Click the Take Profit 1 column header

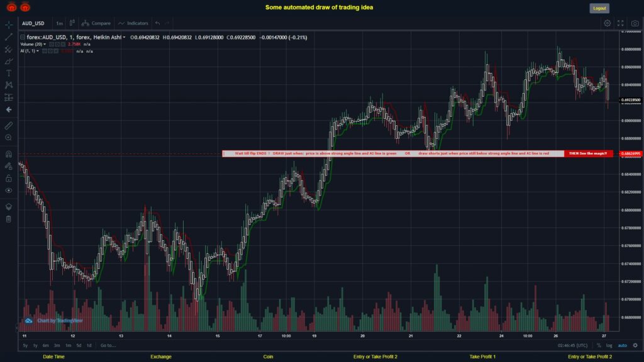point(482,357)
